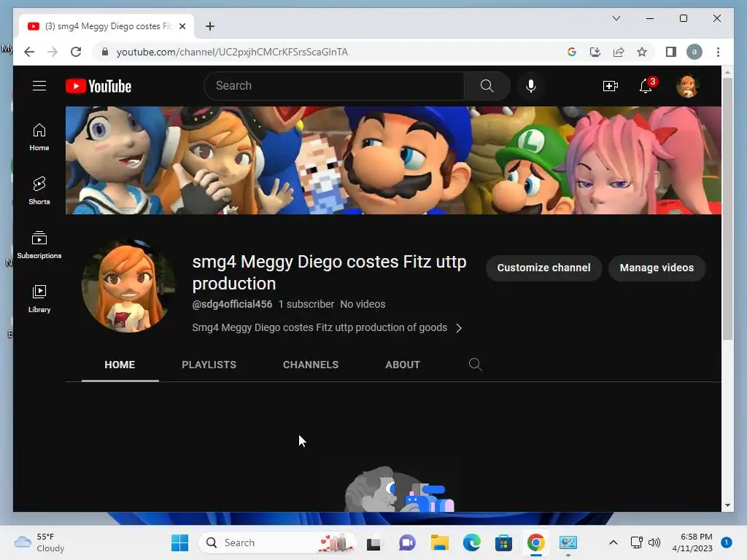This screenshot has width=747, height=560.
Task: Click the page vertical scrollbar thumb
Action: pos(727,209)
